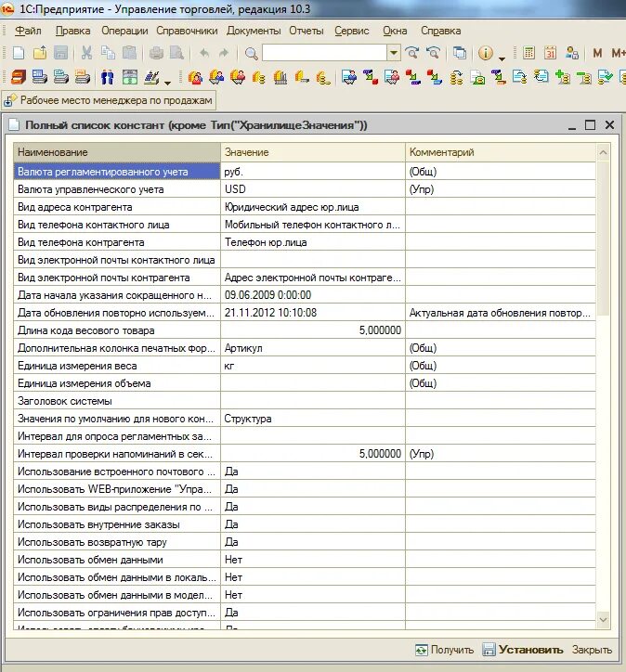The image size is (626, 672).
Task: Open dropdown arrow next to Help icon
Action: click(502, 58)
